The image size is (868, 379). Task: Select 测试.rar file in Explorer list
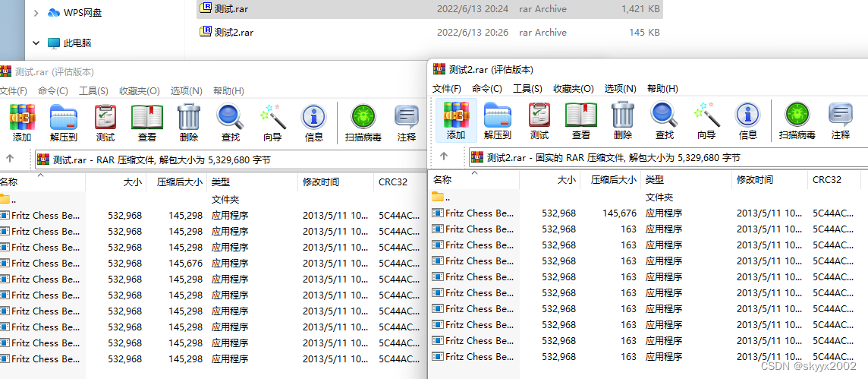[x=429, y=8]
